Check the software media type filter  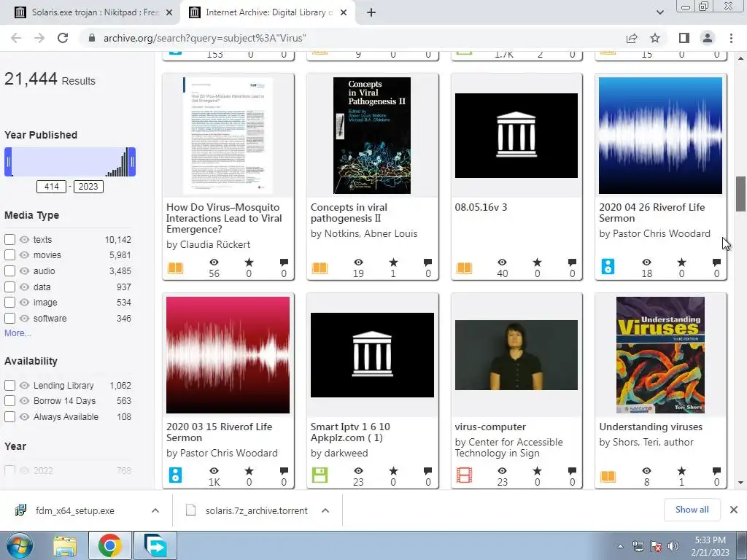click(x=9, y=319)
